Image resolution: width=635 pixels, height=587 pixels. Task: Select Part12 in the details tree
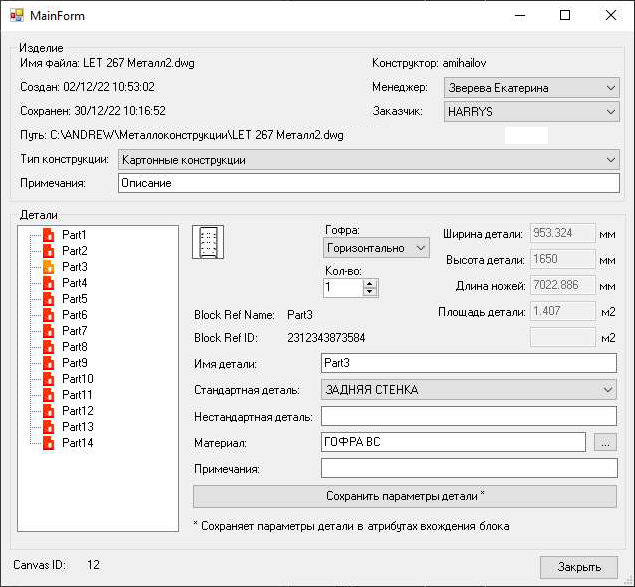coord(78,411)
